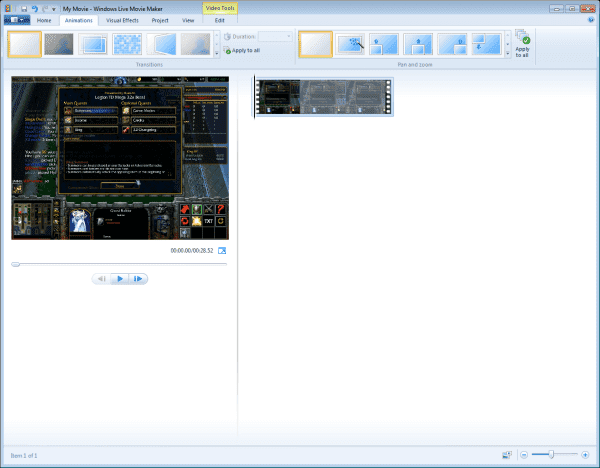
Task: Choose automatic pan and zoom with wand
Action: tap(350, 44)
